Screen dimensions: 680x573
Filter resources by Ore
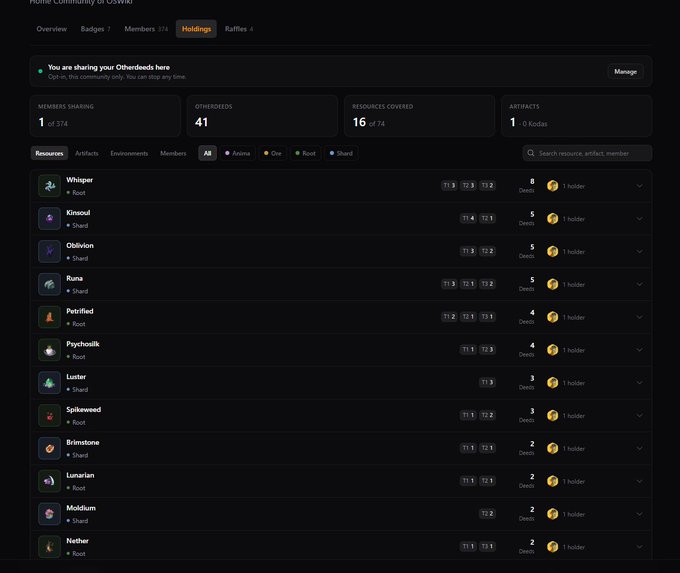click(273, 153)
